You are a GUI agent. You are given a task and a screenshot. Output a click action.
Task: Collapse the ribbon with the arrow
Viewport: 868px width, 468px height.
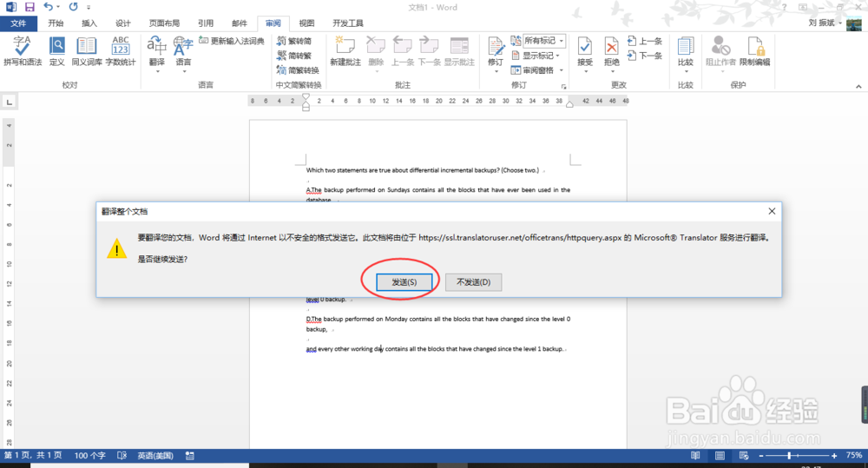(858, 87)
